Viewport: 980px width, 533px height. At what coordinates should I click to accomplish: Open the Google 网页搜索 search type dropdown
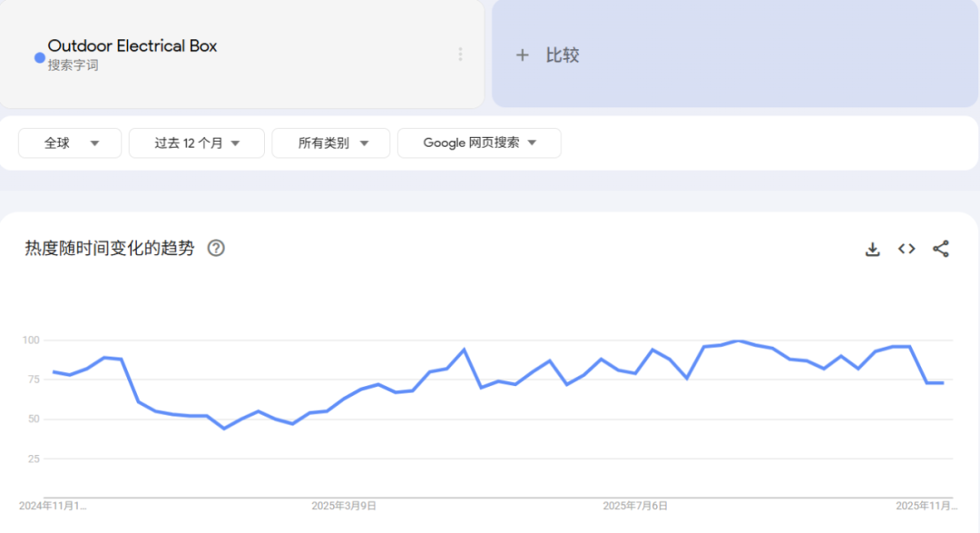(x=479, y=143)
